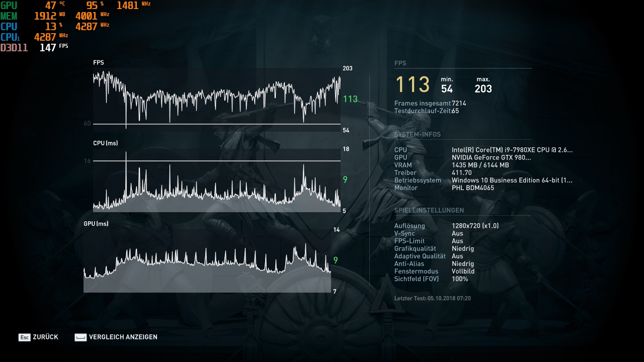This screenshot has width=644, height=362.
Task: Show comparison via VERGLEICH ANZEIGEN
Action: coord(116,337)
